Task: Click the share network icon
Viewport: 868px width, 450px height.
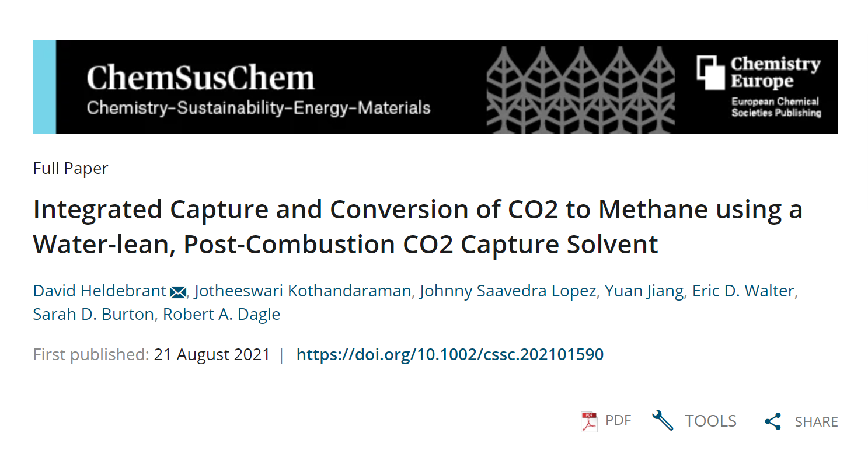Action: pos(773,421)
